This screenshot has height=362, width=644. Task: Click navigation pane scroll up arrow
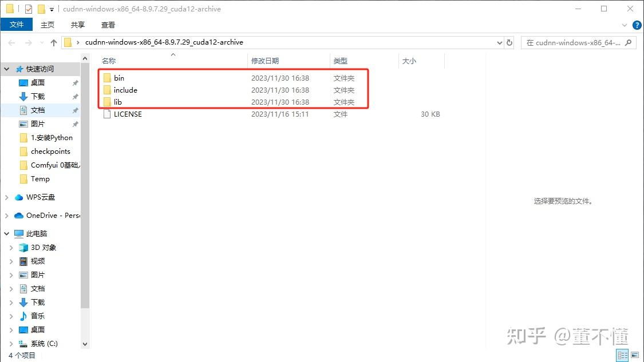(x=85, y=58)
